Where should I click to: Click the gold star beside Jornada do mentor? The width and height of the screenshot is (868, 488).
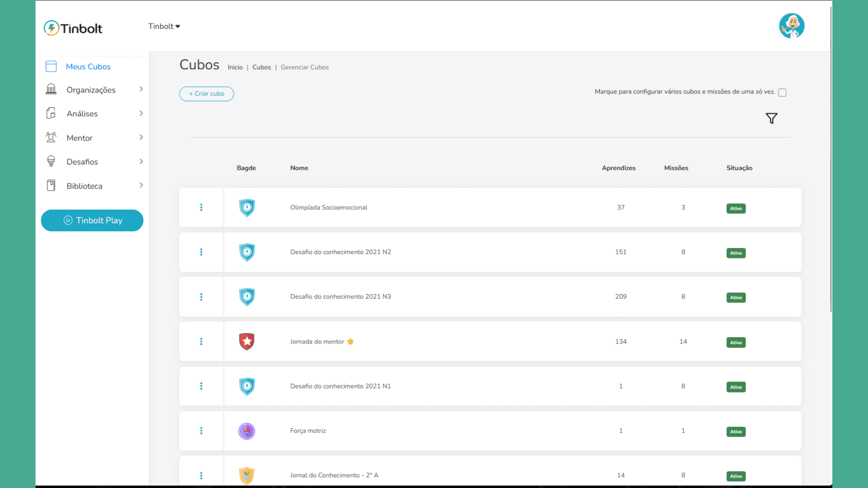[350, 342]
